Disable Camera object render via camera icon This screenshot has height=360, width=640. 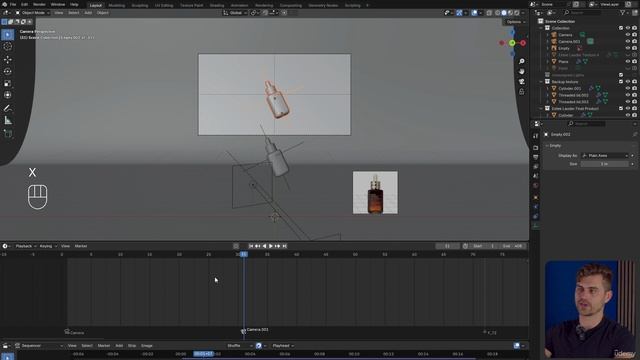coord(634,35)
